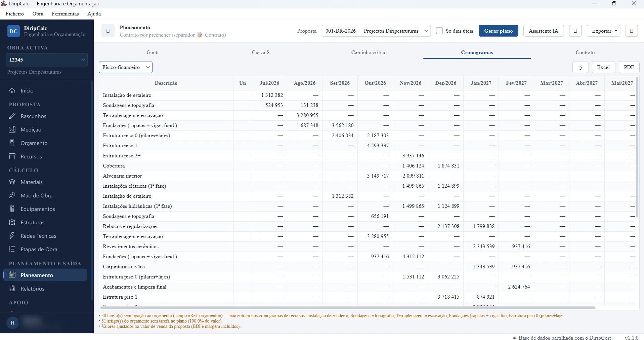Expand the Físico-financeiro schedule type dropdown

(x=126, y=67)
